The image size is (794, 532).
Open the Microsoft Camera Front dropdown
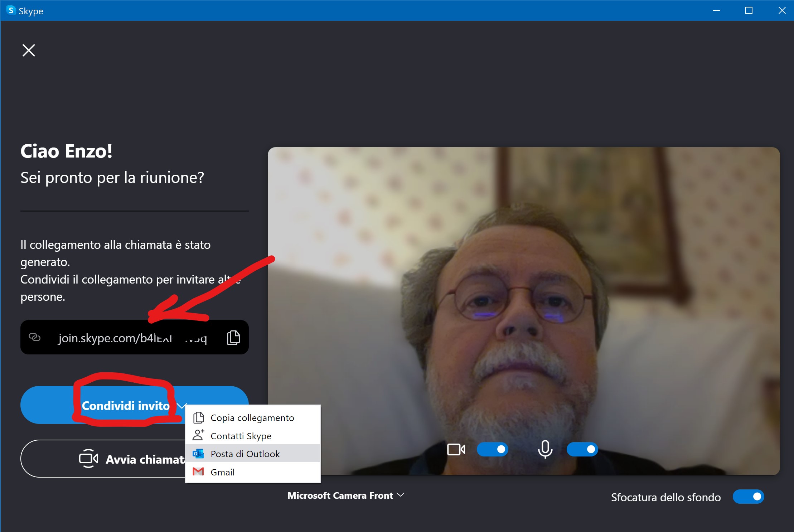coord(345,495)
